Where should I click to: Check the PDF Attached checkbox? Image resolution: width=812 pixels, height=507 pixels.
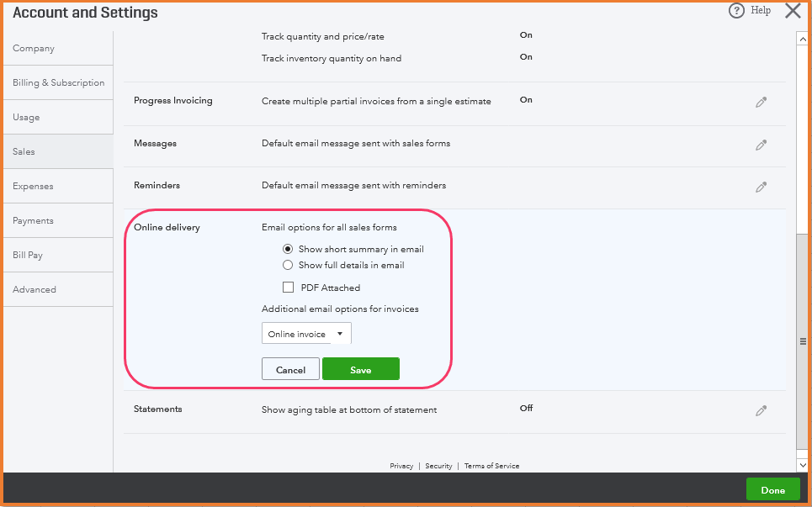pyautogui.click(x=289, y=288)
